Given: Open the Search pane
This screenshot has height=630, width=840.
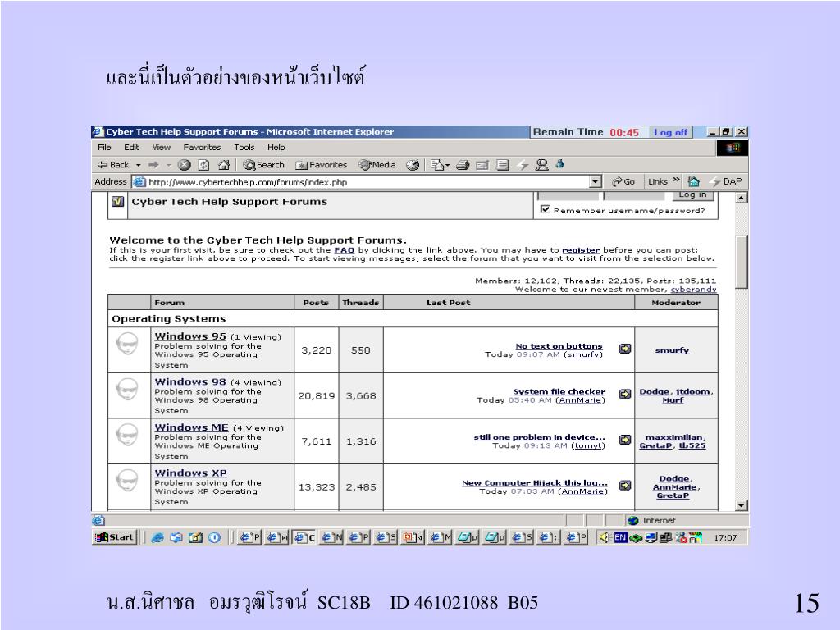Looking at the screenshot, I should click(x=263, y=165).
